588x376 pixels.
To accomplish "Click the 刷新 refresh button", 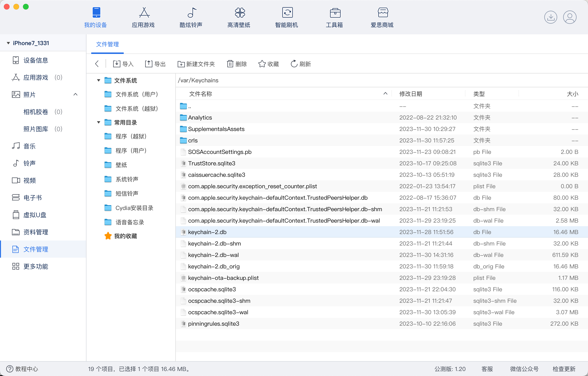I will coord(301,64).
